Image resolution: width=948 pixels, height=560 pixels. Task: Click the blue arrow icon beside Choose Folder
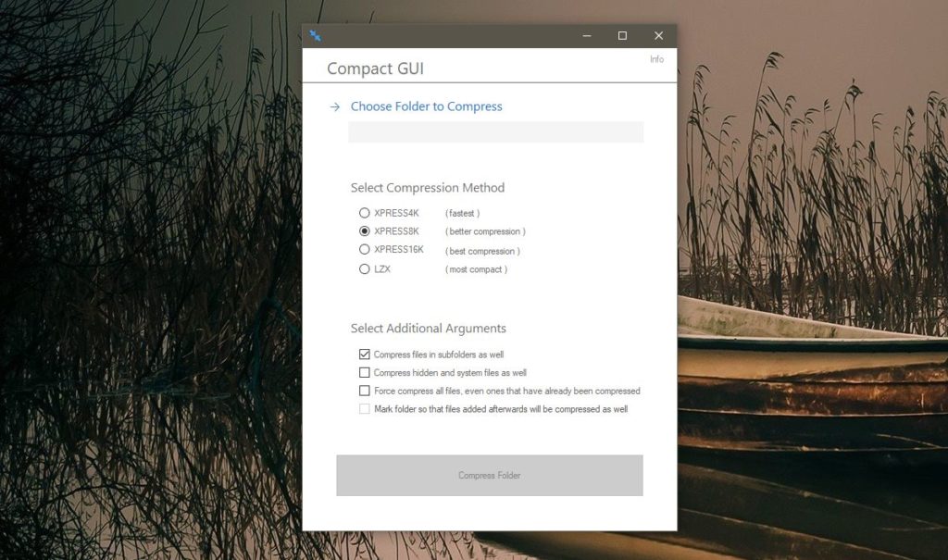pyautogui.click(x=333, y=106)
